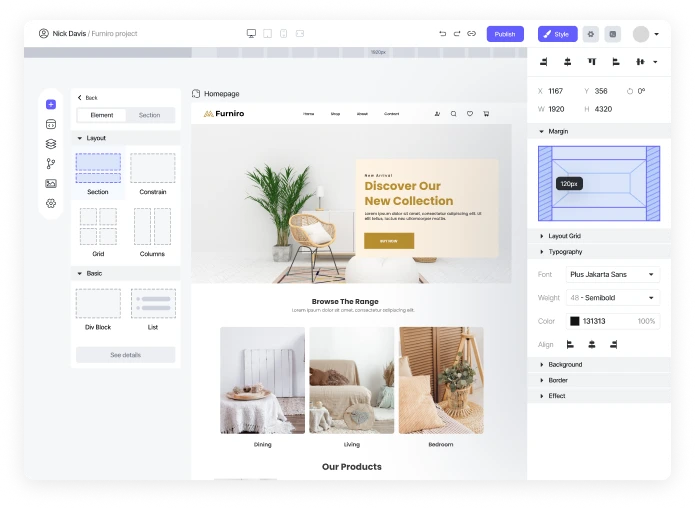Click the Back link in elements panel

87,98
